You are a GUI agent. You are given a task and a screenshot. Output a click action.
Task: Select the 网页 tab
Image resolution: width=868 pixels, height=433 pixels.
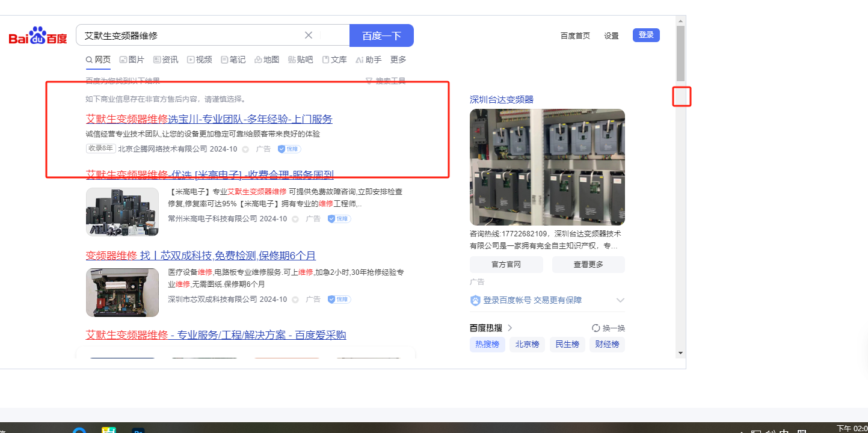(x=99, y=60)
